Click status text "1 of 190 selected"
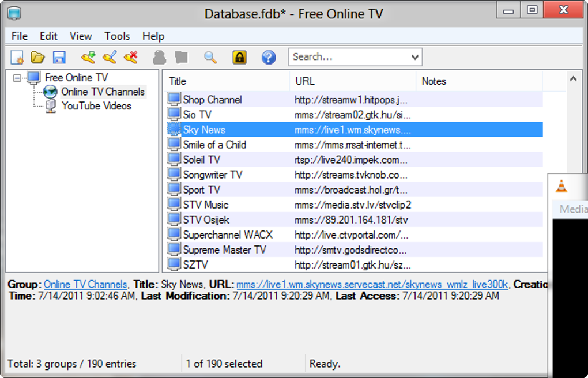Viewport: 588px width, 378px height. 224,364
